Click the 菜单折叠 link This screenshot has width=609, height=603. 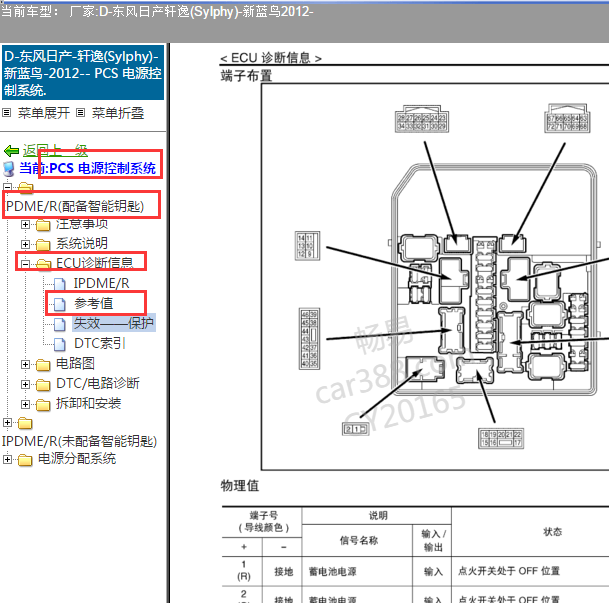[x=118, y=113]
